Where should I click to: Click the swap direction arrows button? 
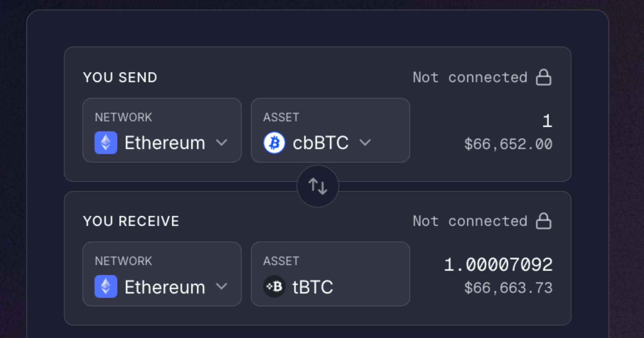click(317, 186)
